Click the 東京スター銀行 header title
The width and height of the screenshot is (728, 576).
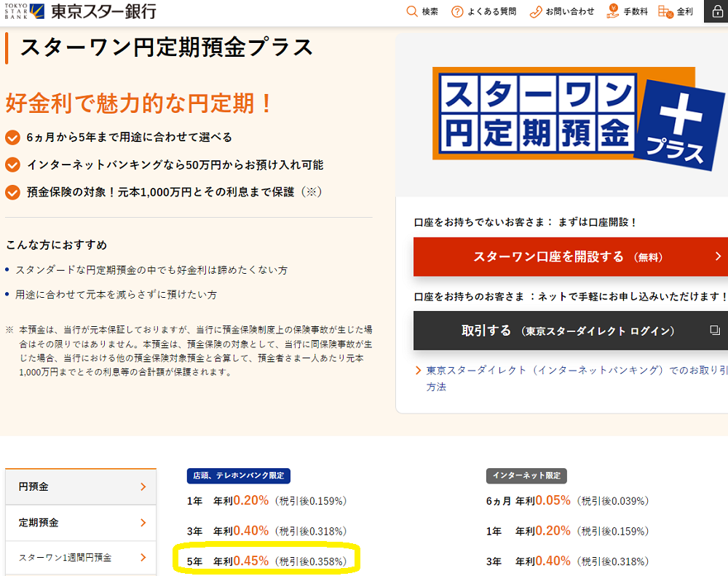click(x=103, y=11)
